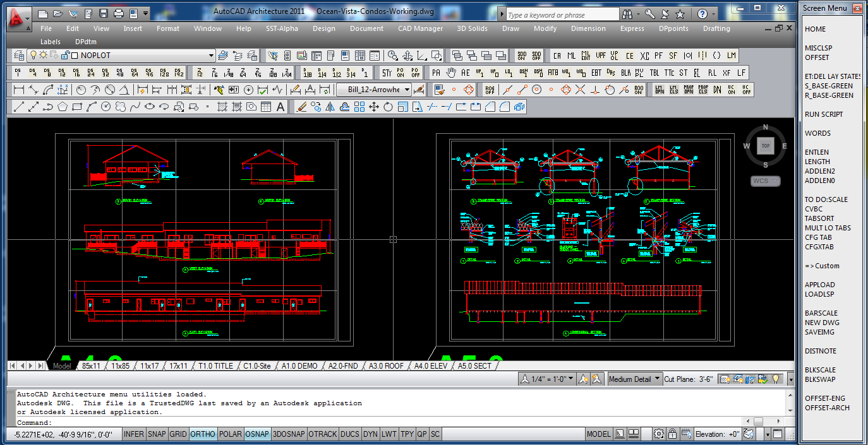
Task: Expand the InfoCenter search field arrow
Action: pyautogui.click(x=502, y=14)
